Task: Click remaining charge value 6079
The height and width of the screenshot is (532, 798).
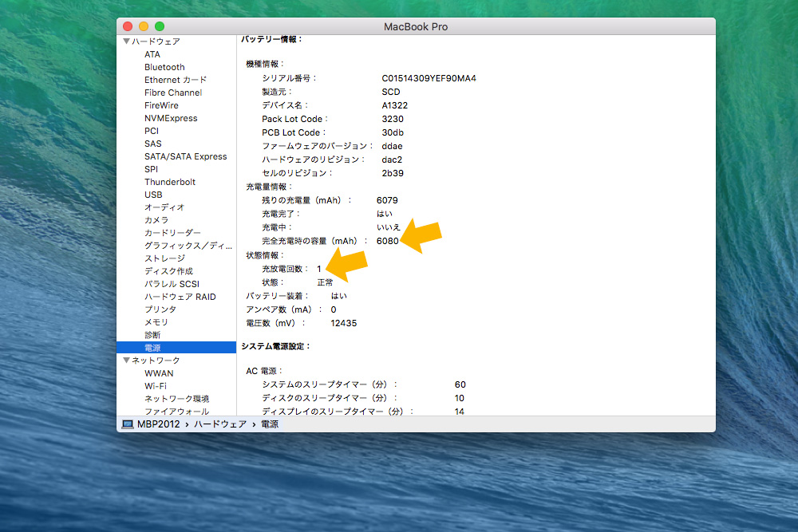Action: 387,200
